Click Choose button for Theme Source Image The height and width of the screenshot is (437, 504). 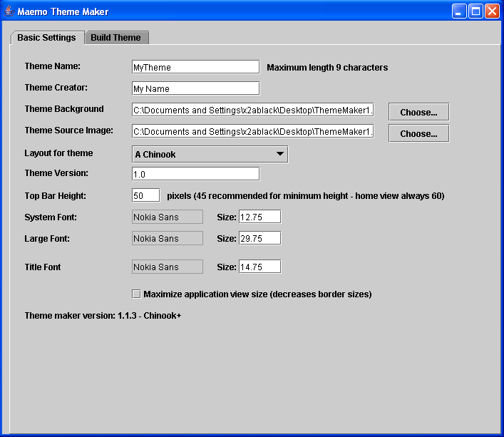(x=418, y=133)
